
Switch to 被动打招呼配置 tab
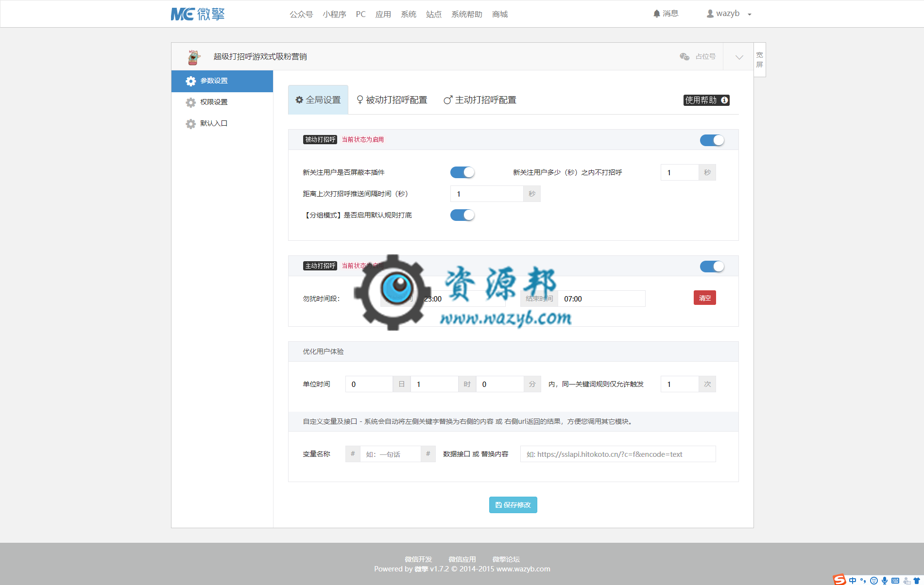(x=392, y=100)
